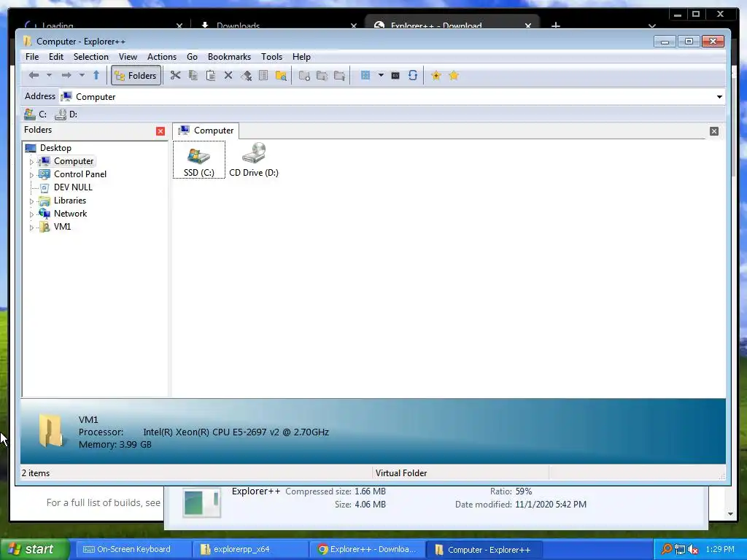Viewport: 747px width, 560px height.
Task: Click the muted volume tray icon
Action: [x=693, y=550]
